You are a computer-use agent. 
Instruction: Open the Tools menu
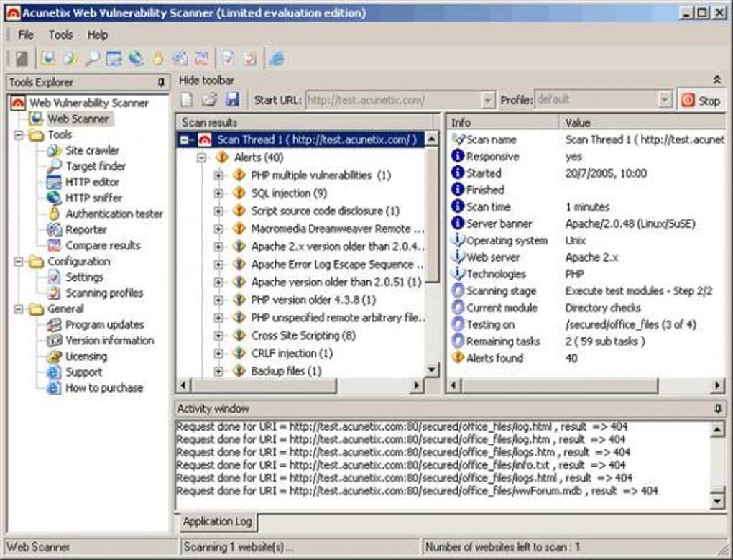pyautogui.click(x=61, y=35)
